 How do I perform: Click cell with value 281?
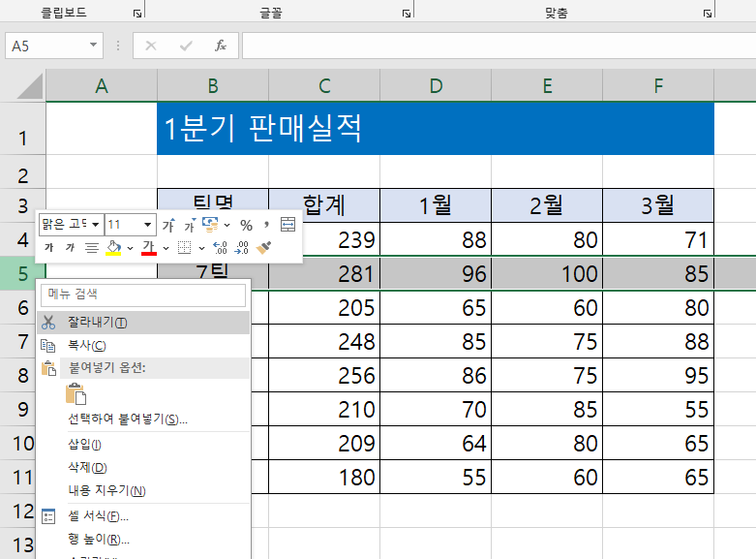coord(324,274)
